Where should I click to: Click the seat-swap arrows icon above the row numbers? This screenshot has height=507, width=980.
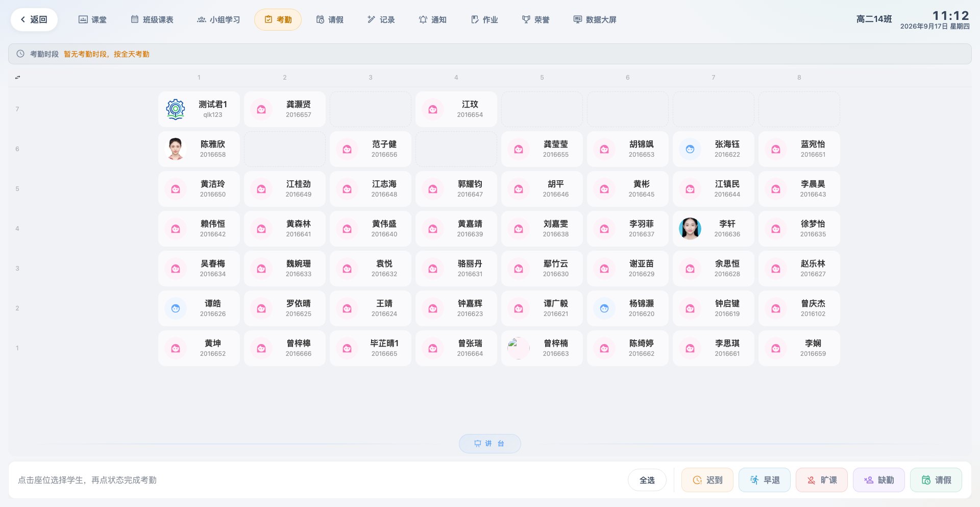pyautogui.click(x=17, y=78)
